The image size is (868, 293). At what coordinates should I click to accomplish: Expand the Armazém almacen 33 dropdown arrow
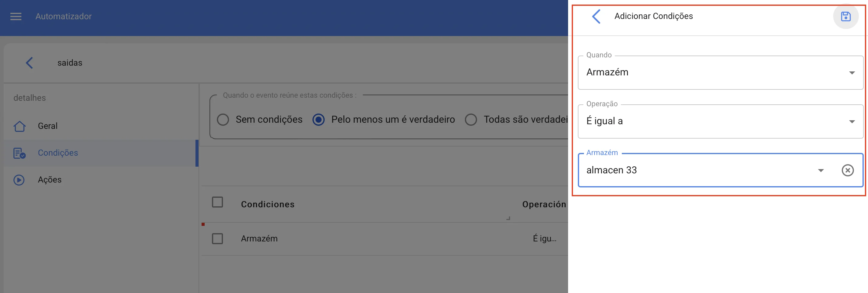[821, 170]
